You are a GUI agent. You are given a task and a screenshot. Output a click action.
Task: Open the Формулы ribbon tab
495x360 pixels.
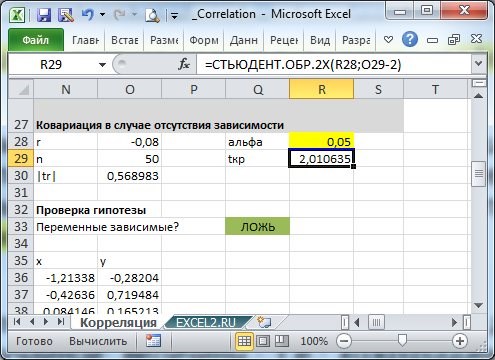[x=204, y=40]
